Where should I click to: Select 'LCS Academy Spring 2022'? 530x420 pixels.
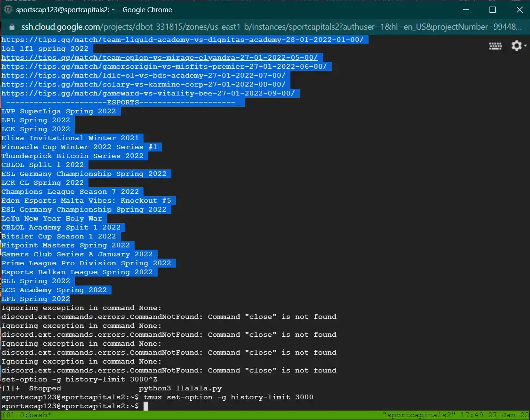click(x=54, y=290)
